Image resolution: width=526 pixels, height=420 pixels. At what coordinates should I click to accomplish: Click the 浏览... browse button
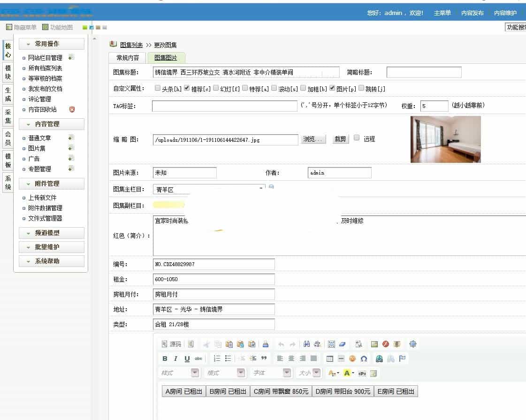pos(313,139)
